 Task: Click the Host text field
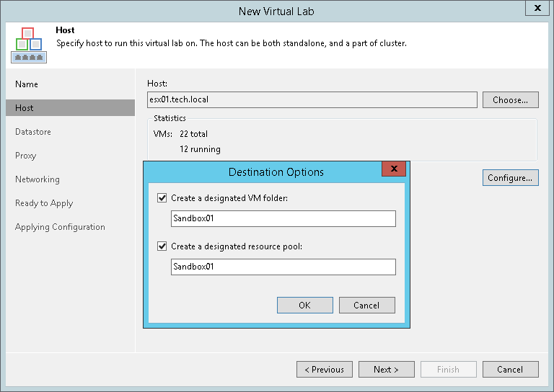tap(312, 100)
